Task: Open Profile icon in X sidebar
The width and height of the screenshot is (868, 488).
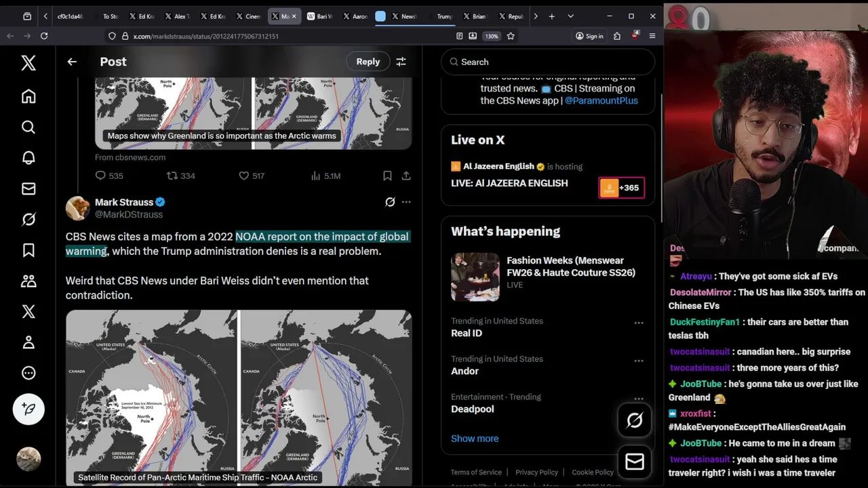Action: coord(28,342)
